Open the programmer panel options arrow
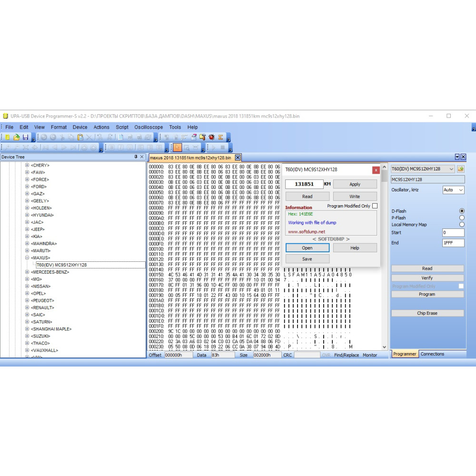Screen dimensions: 476x476 point(457,157)
